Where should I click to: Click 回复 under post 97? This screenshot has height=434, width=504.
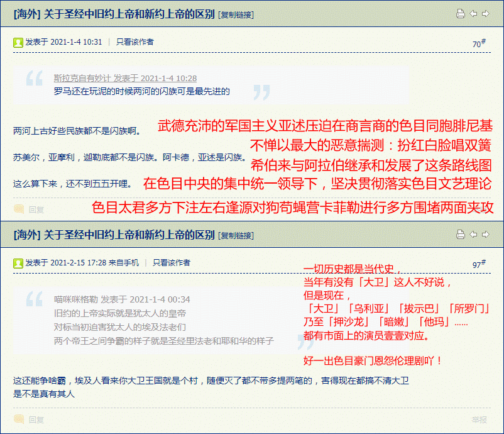[36, 420]
